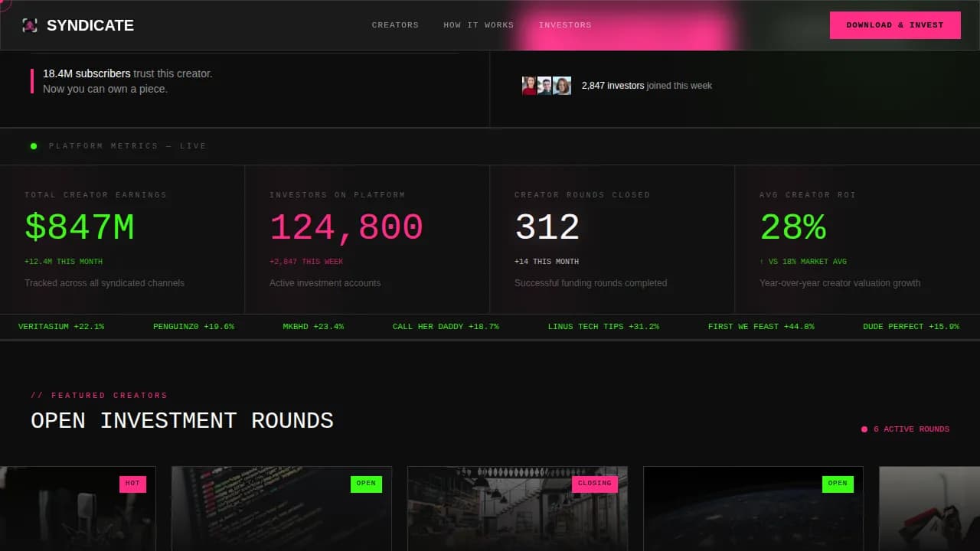Click the OPEN badge on code-screen card

pos(366,484)
